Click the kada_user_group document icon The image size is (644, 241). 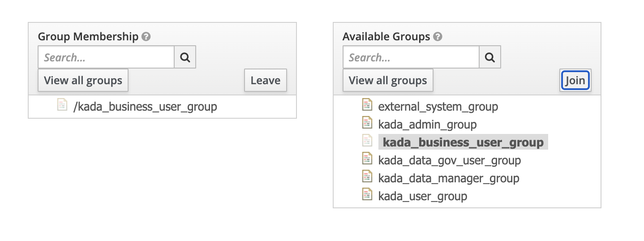(x=367, y=195)
